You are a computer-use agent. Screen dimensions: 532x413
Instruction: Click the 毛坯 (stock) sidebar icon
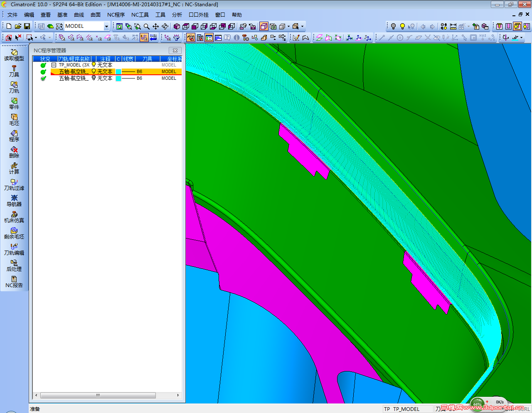tap(14, 120)
